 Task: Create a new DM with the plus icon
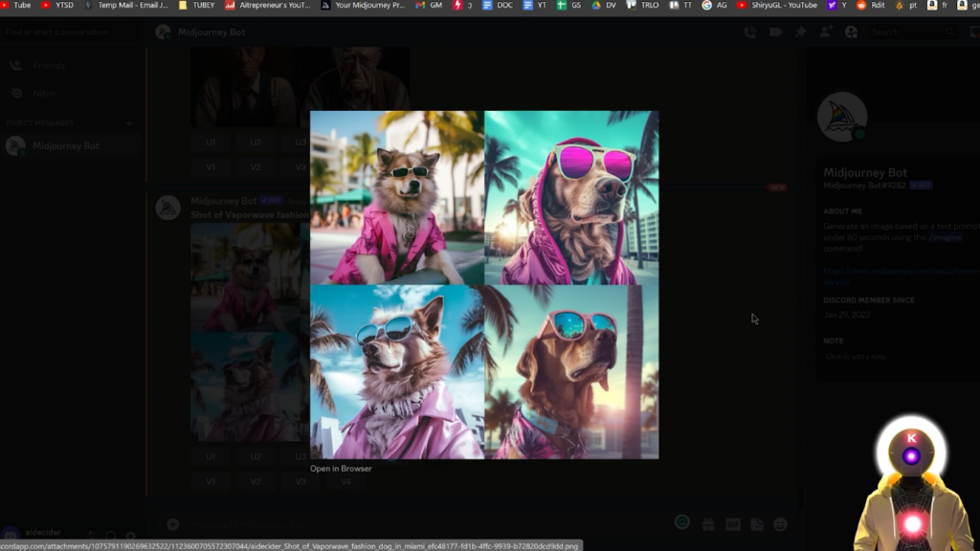pos(129,123)
